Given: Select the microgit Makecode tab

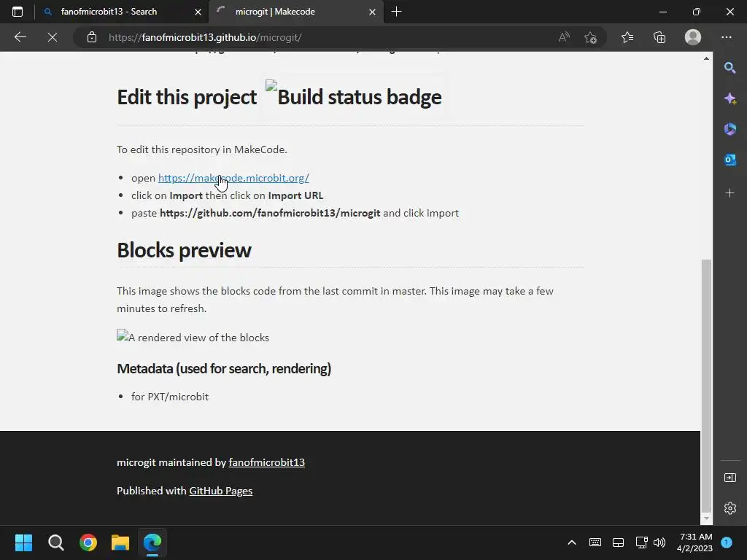Looking at the screenshot, I should tap(292, 12).
